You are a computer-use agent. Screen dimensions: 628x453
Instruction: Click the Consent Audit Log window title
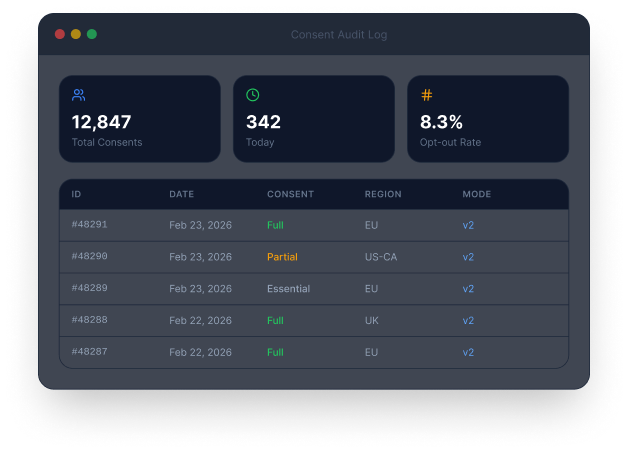click(x=339, y=35)
